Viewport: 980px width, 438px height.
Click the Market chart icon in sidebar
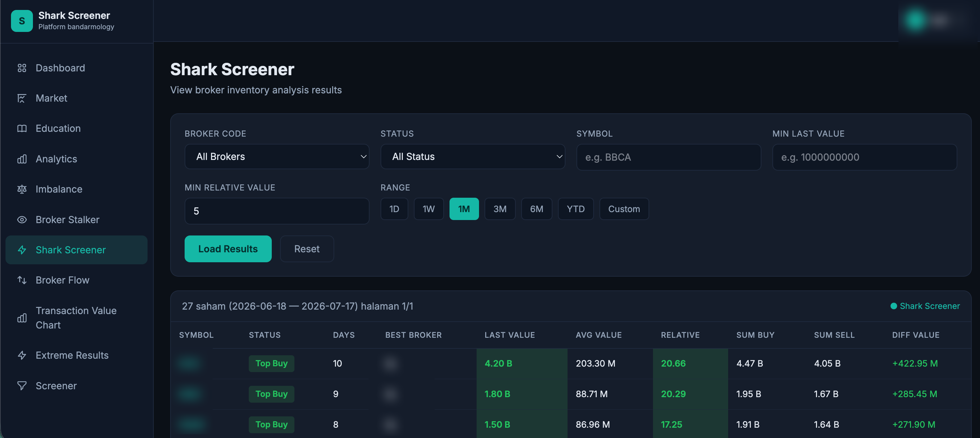pos(22,98)
